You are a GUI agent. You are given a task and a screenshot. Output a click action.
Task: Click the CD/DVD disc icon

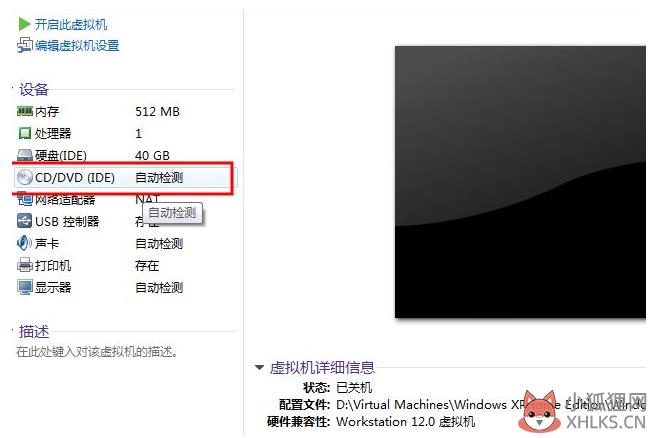point(25,177)
